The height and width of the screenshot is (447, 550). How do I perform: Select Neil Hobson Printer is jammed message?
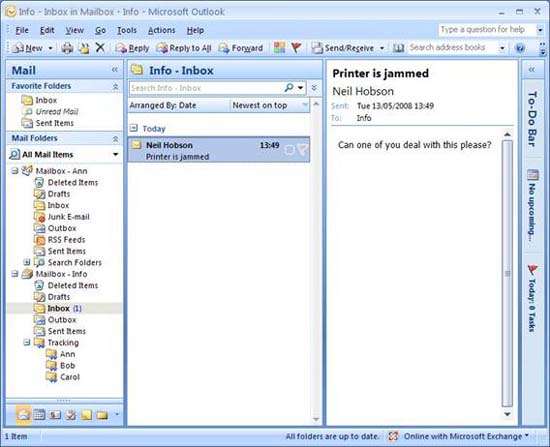click(x=219, y=150)
